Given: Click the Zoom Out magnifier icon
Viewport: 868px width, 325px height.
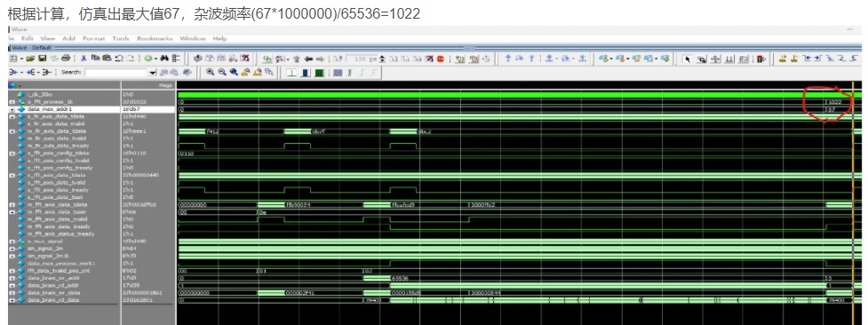Looking at the screenshot, I should (222, 72).
